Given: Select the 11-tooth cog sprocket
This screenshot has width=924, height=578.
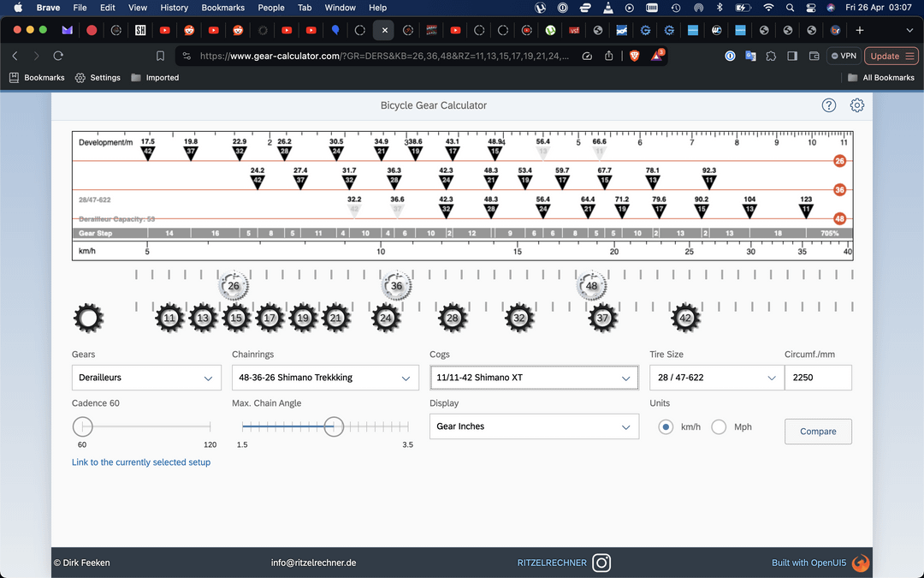Looking at the screenshot, I should (169, 318).
